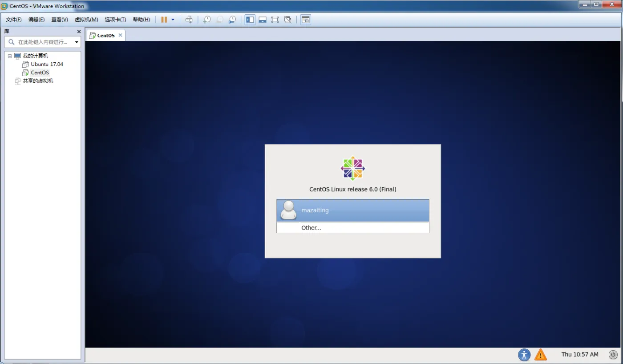The height and width of the screenshot is (364, 623).
Task: Collapse the 我的计算机 tree node
Action: [x=10, y=56]
